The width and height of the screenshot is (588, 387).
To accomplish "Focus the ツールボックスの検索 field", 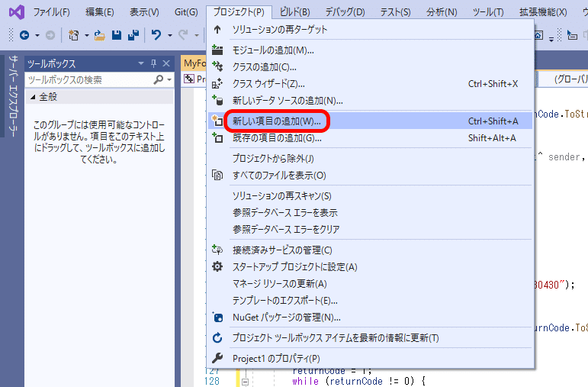I will pyautogui.click(x=90, y=79).
